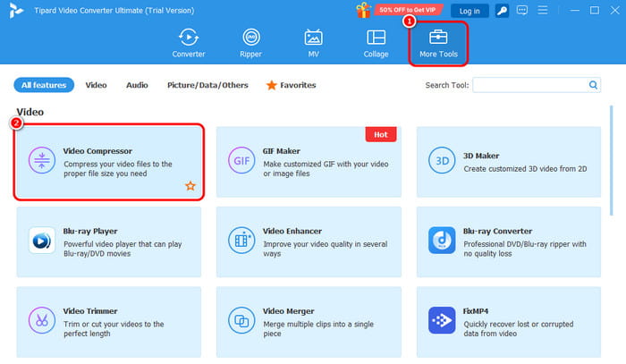Open the hamburger menu
This screenshot has height=364, width=626.
pyautogui.click(x=543, y=11)
